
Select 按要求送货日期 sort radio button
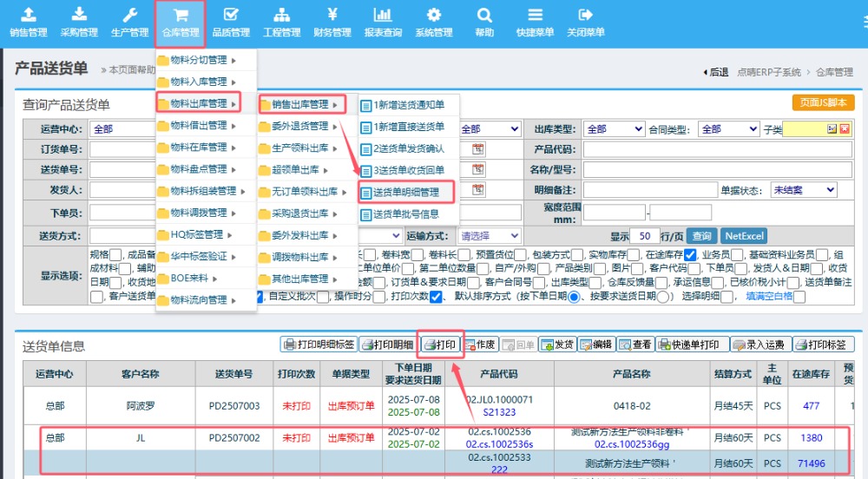[663, 297]
